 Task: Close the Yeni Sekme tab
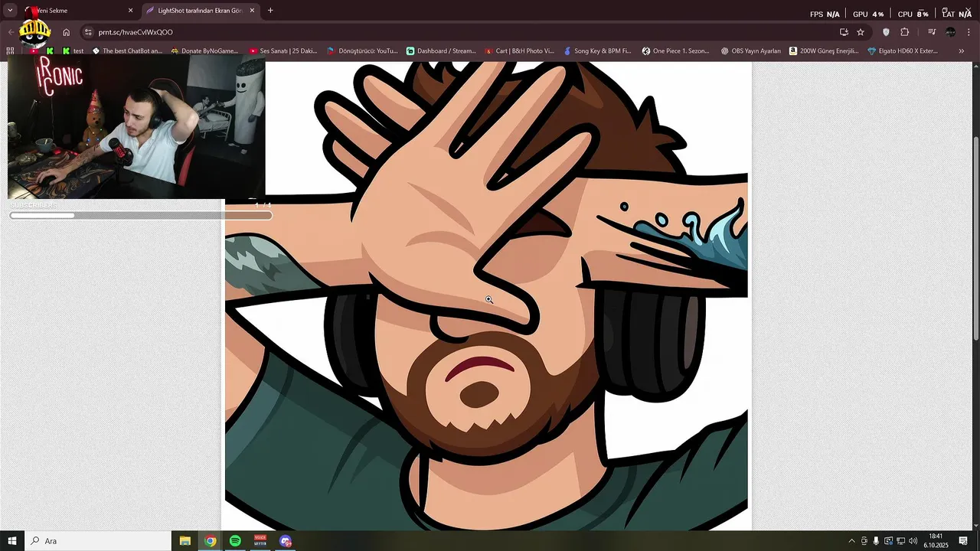click(x=130, y=11)
